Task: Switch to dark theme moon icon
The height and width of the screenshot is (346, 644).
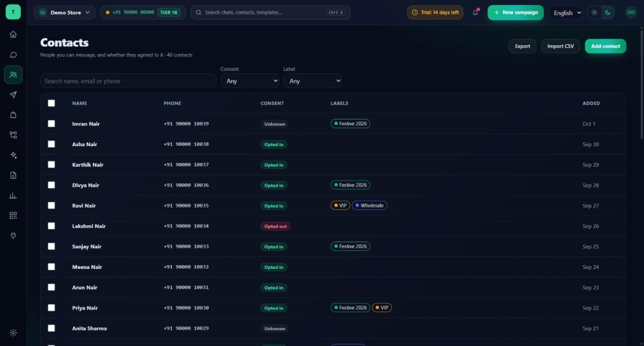Action: 608,12
